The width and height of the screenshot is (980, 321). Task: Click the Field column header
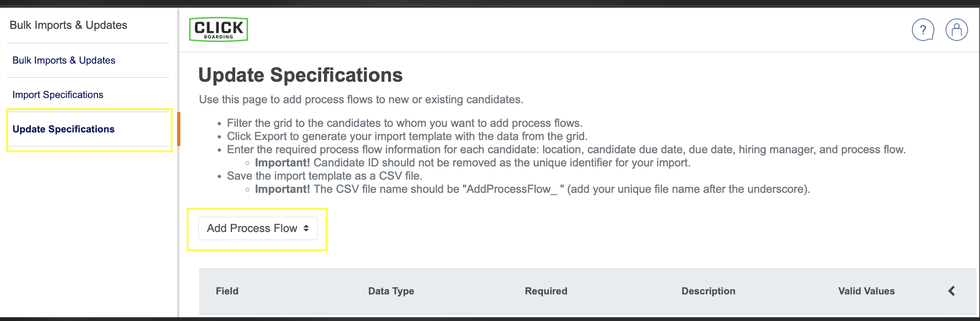click(227, 291)
